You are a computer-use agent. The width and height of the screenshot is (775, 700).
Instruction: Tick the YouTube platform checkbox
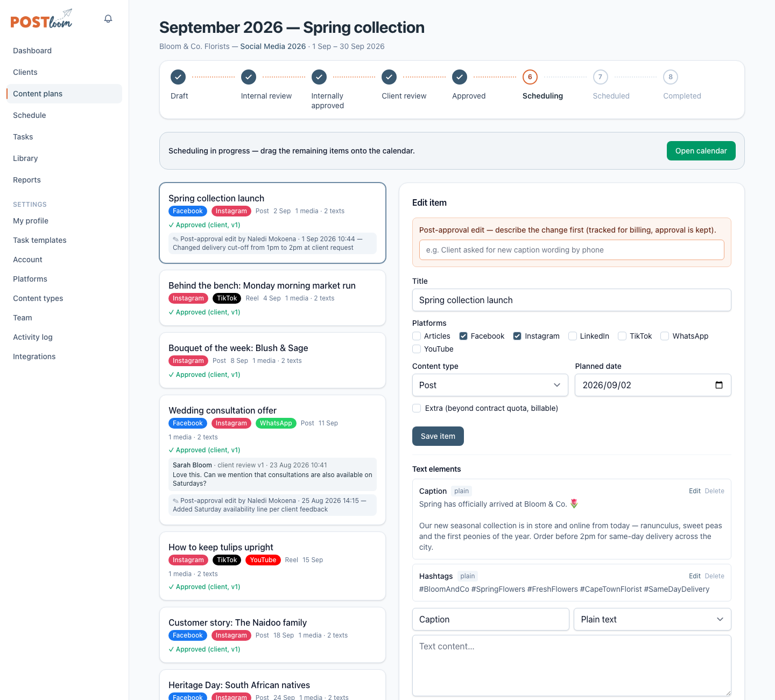(x=417, y=349)
